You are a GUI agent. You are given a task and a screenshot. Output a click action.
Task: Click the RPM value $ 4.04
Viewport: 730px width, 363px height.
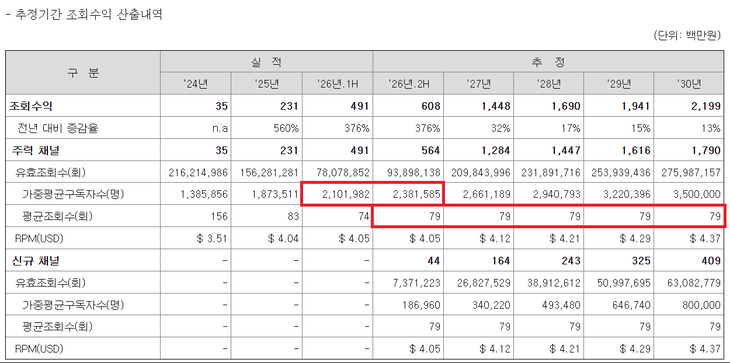coord(283,239)
